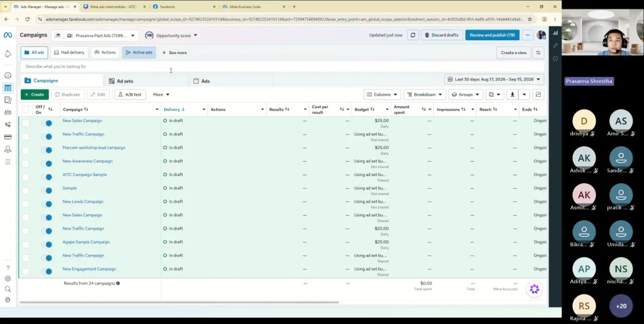Open the Last 30 days date range picker

494,79
